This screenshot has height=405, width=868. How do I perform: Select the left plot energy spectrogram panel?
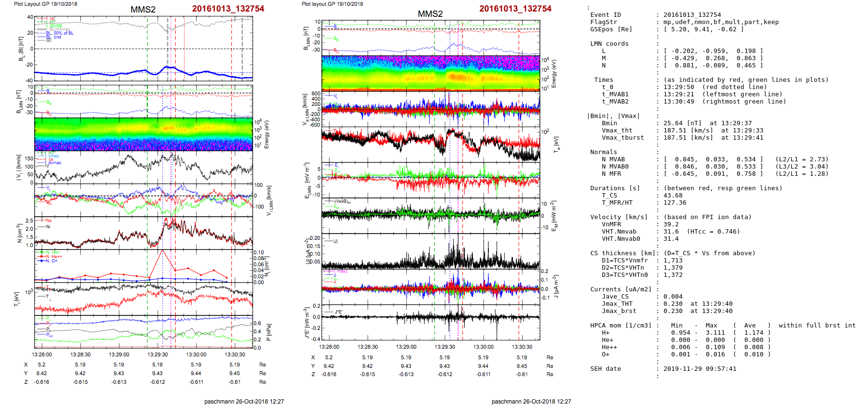click(x=143, y=134)
